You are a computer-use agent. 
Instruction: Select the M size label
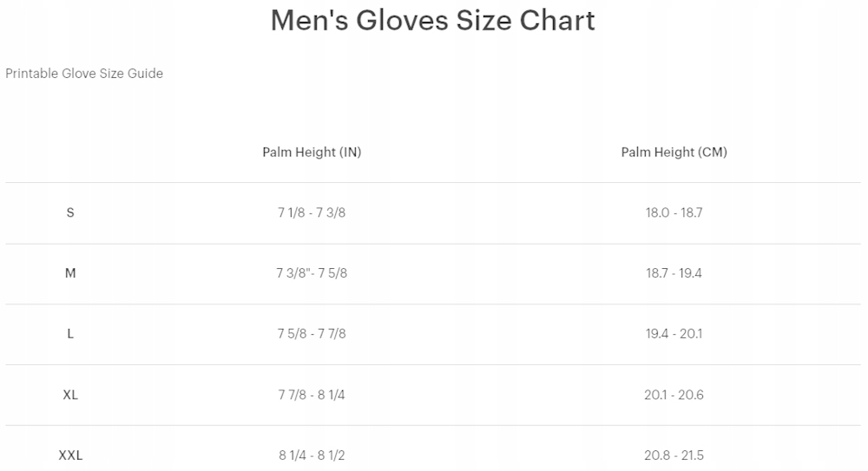coord(70,273)
